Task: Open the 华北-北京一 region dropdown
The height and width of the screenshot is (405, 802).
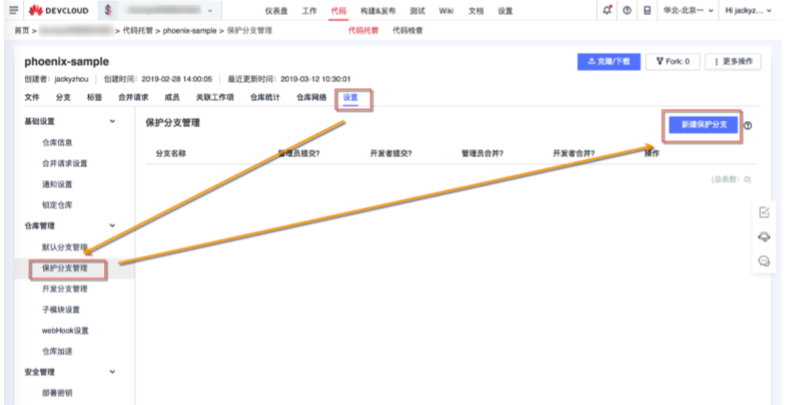Action: 688,11
